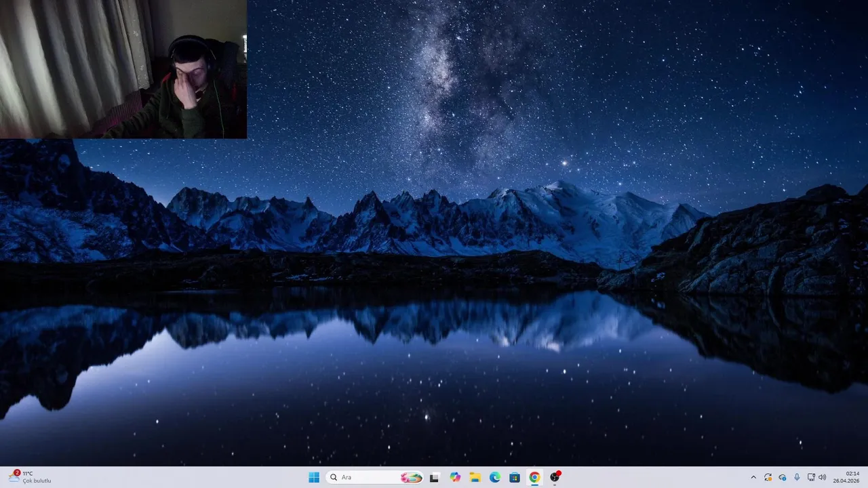Open the weather widget showing 11°C

(x=31, y=477)
